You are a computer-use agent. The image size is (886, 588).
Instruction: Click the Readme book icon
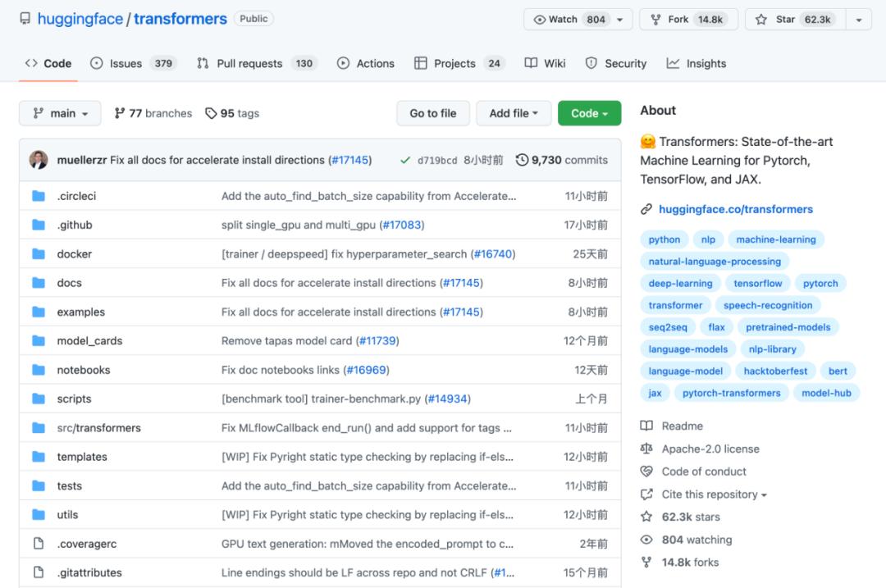coord(646,426)
